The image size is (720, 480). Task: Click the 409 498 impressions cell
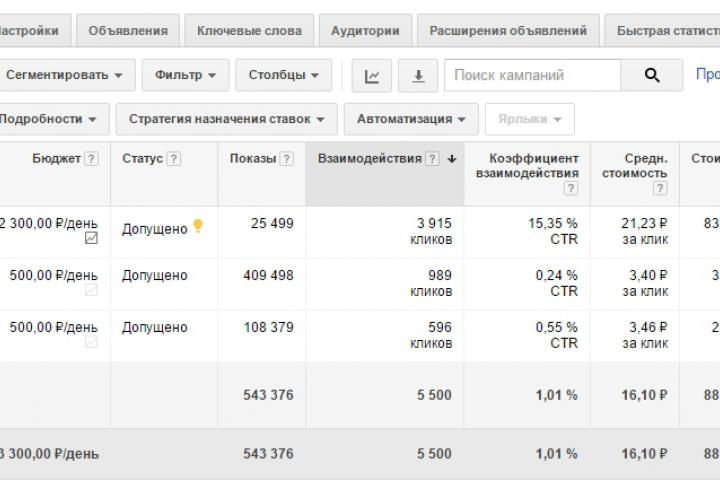tap(268, 276)
